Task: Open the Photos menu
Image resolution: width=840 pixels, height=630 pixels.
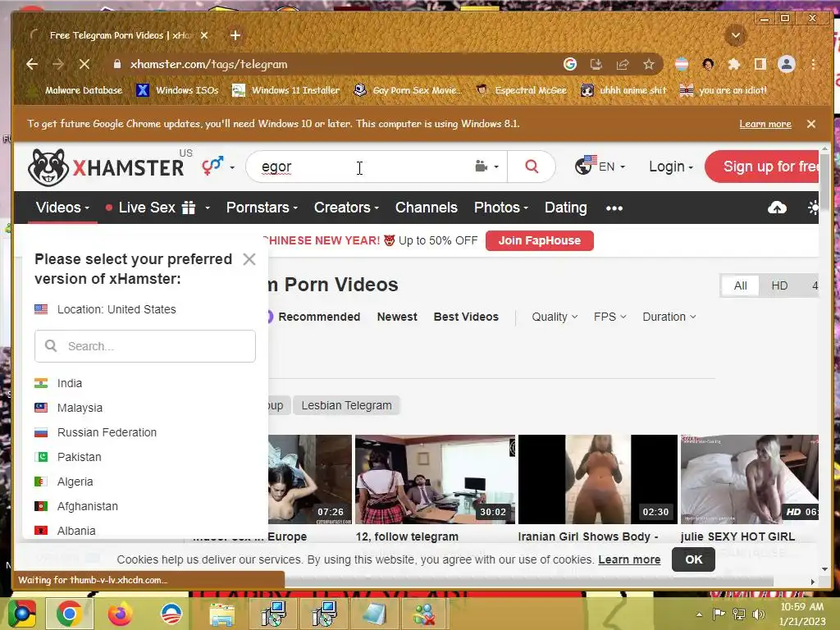Action: point(501,208)
